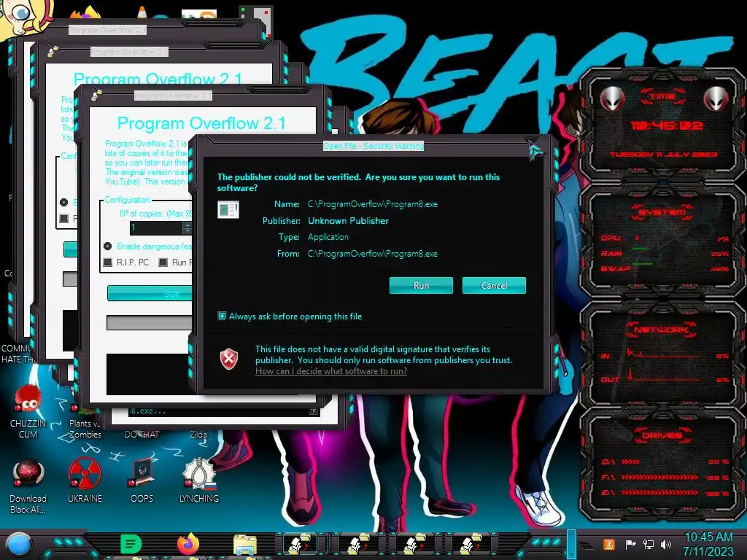Viewport: 747px width, 560px height.
Task: Click the taskbar clock showing 10:45 AM
Action: [708, 544]
